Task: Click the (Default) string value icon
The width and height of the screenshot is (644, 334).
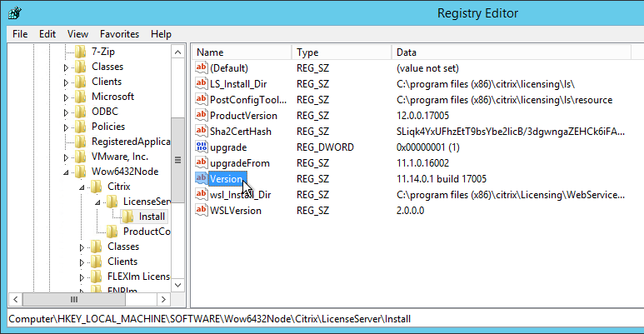Action: click(202, 67)
